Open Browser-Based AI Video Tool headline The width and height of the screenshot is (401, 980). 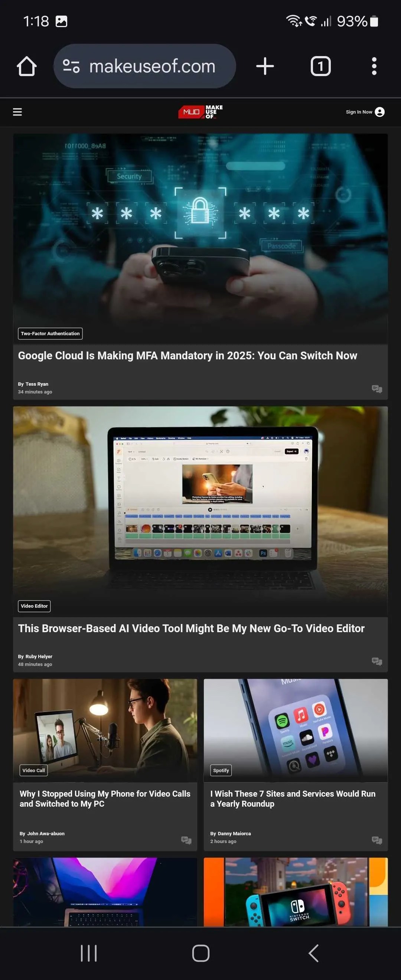pyautogui.click(x=191, y=628)
